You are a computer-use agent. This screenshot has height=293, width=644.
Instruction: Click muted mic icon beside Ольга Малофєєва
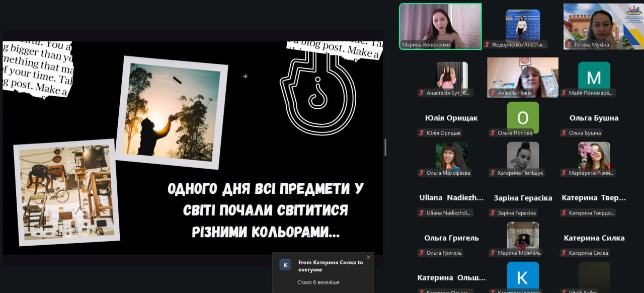click(422, 173)
